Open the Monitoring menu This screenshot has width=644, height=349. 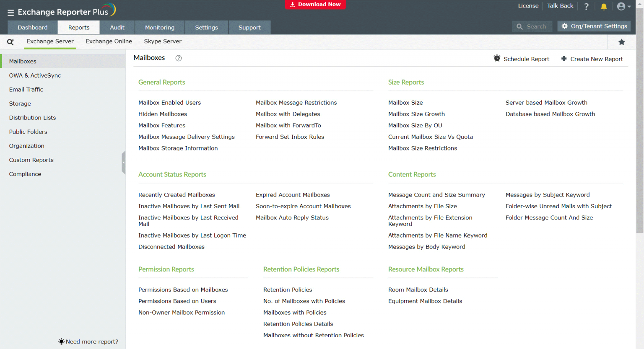coord(160,27)
